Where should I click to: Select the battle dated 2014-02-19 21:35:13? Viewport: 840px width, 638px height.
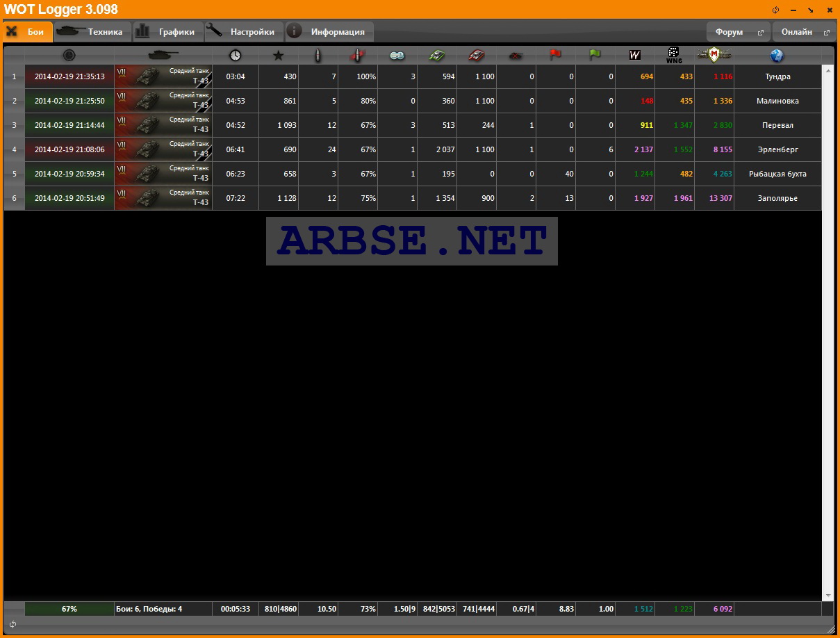[69, 76]
